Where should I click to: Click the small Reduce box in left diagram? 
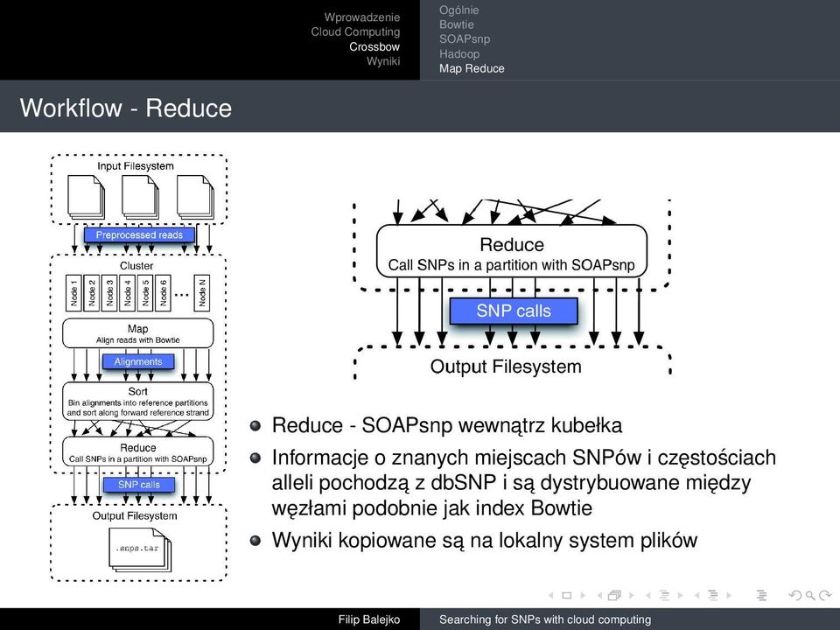coord(137,452)
